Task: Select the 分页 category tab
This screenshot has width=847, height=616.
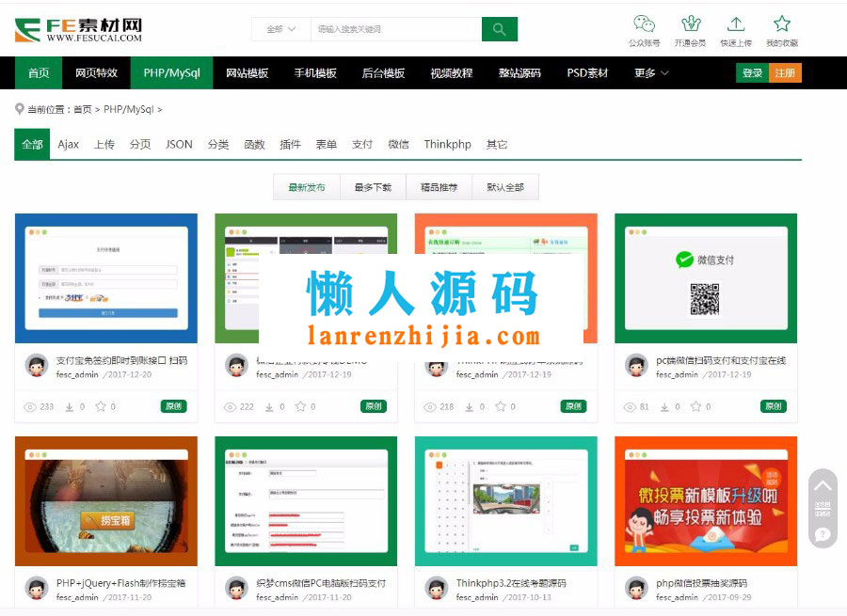Action: point(140,144)
